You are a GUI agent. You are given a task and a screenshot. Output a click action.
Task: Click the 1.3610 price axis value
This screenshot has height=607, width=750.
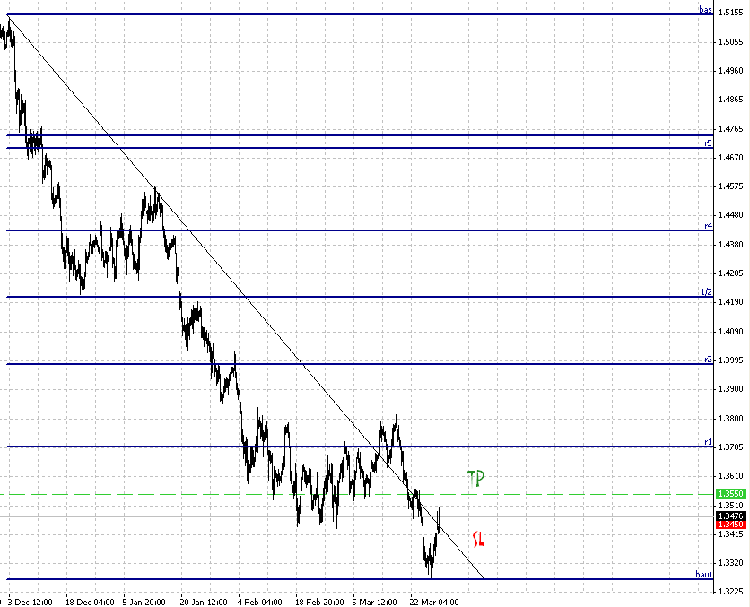tap(731, 476)
